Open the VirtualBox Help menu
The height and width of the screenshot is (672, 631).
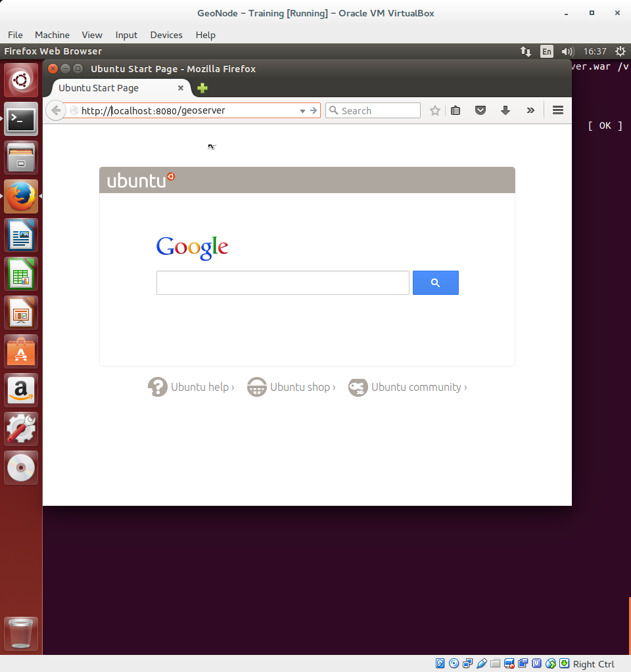(x=206, y=35)
